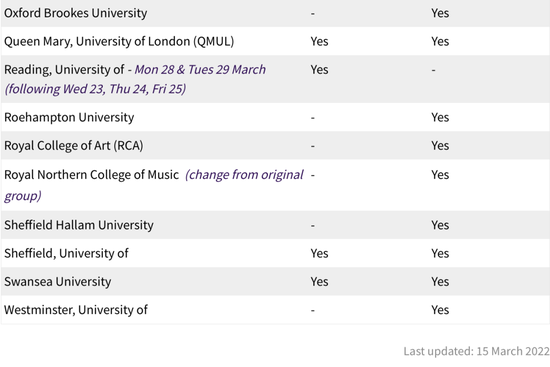Screen dimensions: 550x367
Task: Click first Yes in Sheffield, University of row
Action: coord(319,253)
